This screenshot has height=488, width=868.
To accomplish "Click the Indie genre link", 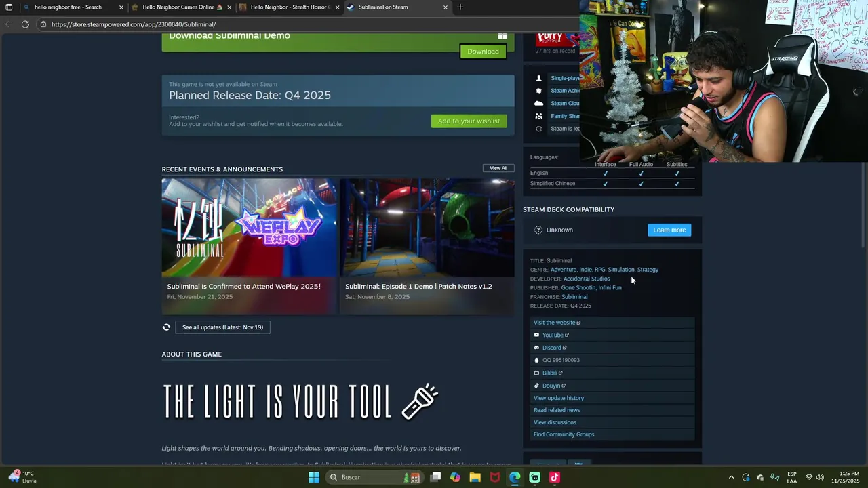I will coord(585,270).
